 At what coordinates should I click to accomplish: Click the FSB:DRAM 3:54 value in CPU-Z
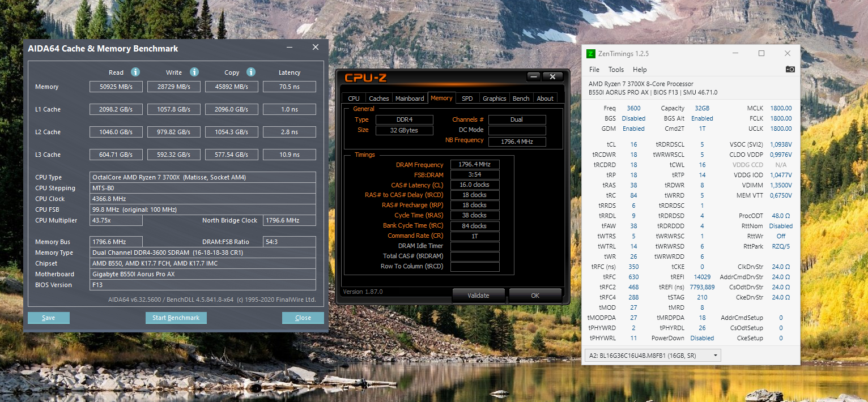tap(475, 174)
